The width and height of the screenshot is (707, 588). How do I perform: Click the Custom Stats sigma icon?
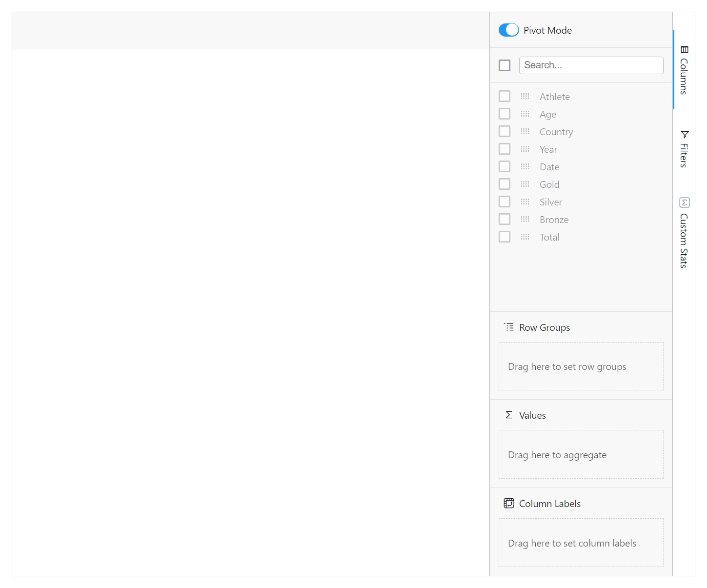pyautogui.click(x=685, y=202)
